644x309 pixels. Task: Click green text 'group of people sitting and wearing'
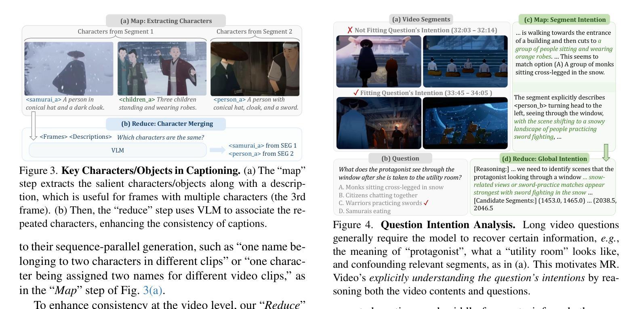(x=564, y=49)
